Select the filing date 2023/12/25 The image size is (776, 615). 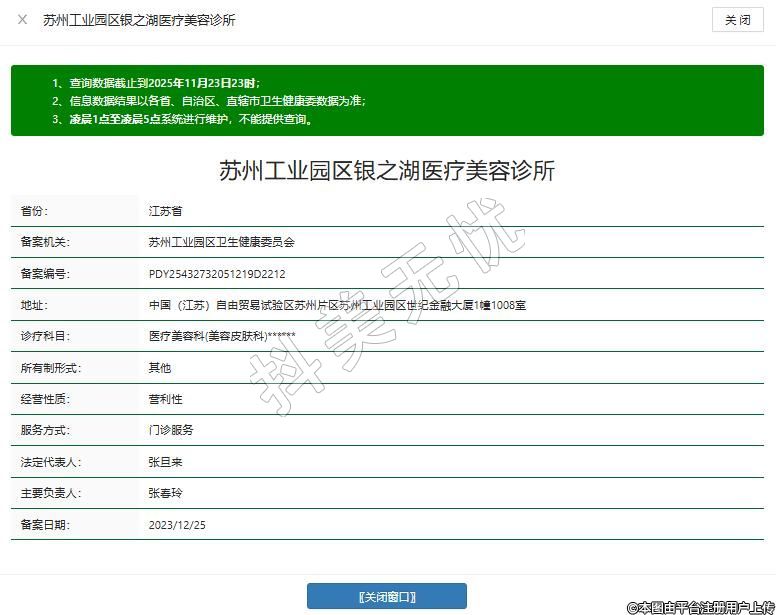177,524
